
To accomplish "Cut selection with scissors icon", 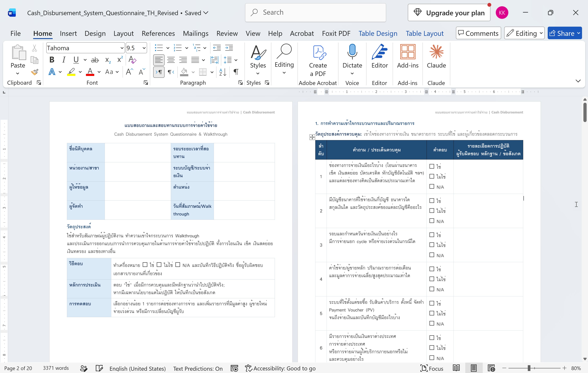I will click(x=34, y=48).
